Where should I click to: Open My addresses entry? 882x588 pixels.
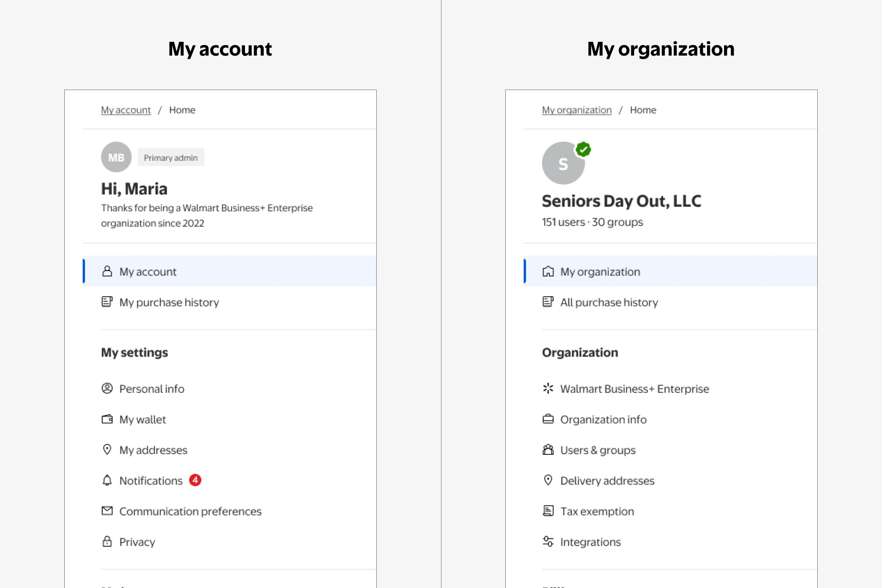click(153, 450)
